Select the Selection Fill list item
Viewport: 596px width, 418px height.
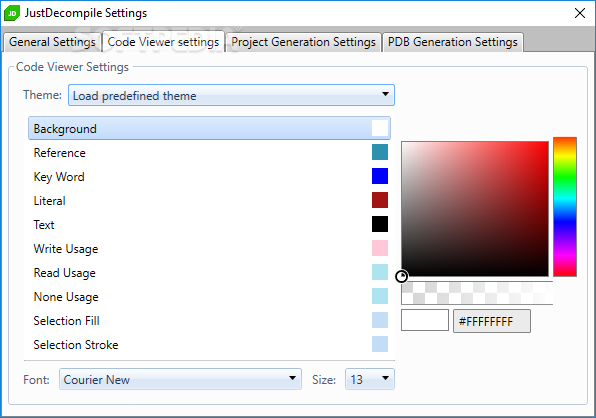pyautogui.click(x=209, y=320)
